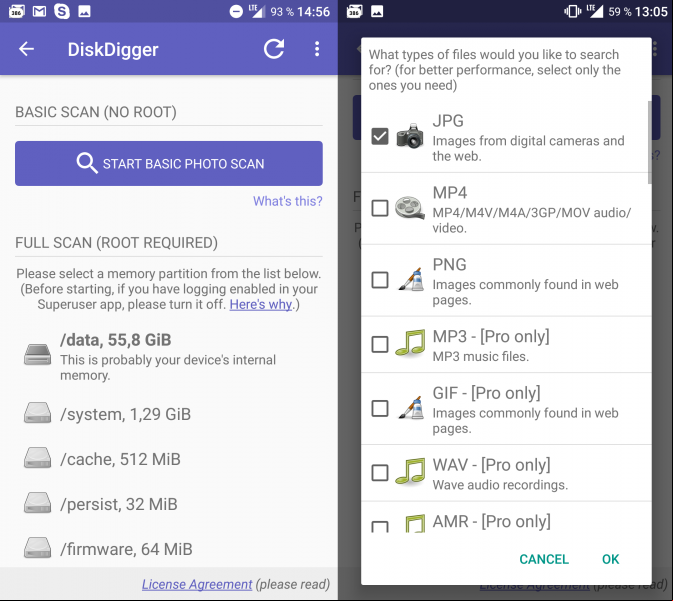Click the JPG camera icon
Viewport: 673px width, 601px height.
[410, 137]
